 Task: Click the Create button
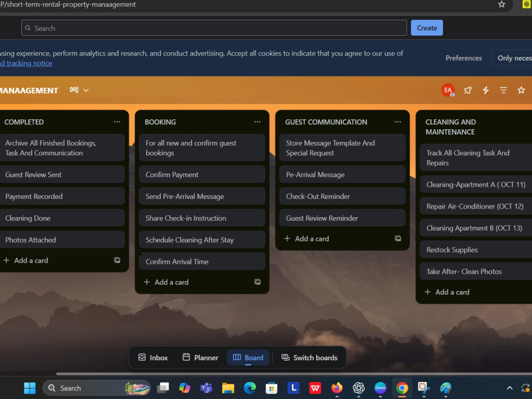click(427, 28)
